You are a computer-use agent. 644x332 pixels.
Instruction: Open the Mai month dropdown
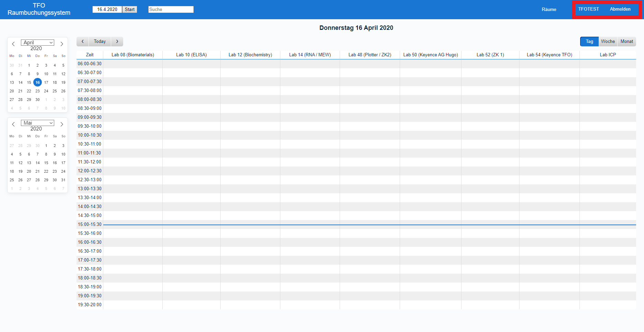[x=37, y=123]
